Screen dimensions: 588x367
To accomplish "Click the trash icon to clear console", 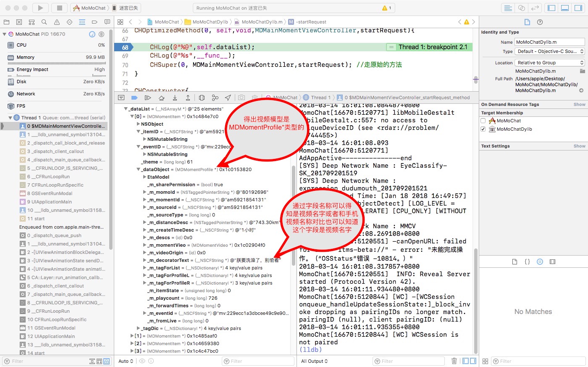I will (454, 361).
